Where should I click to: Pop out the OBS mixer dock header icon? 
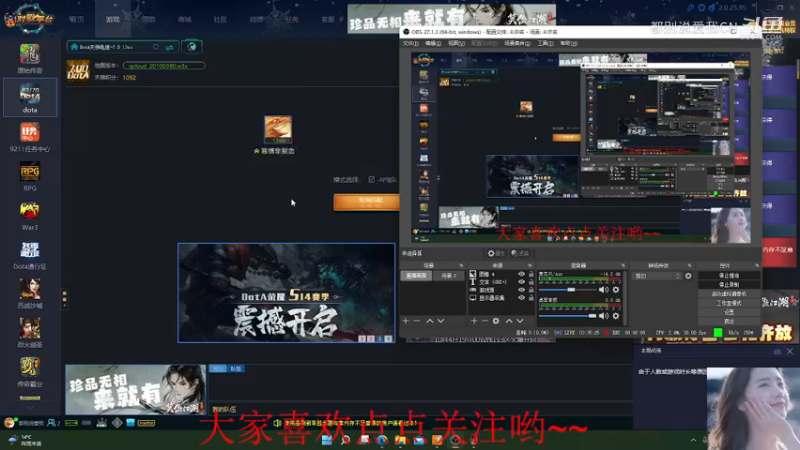623,265
